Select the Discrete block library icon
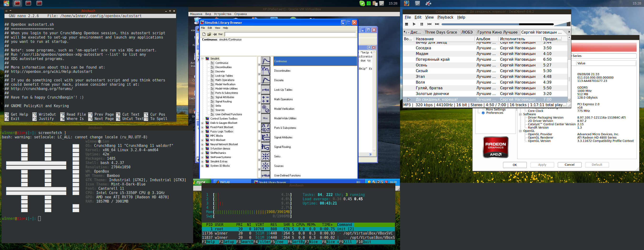 (266, 80)
